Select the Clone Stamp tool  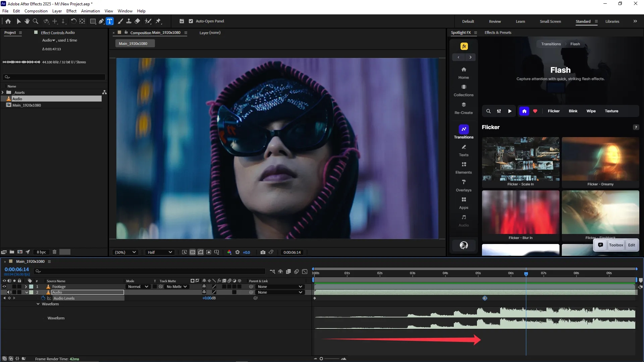click(128, 21)
